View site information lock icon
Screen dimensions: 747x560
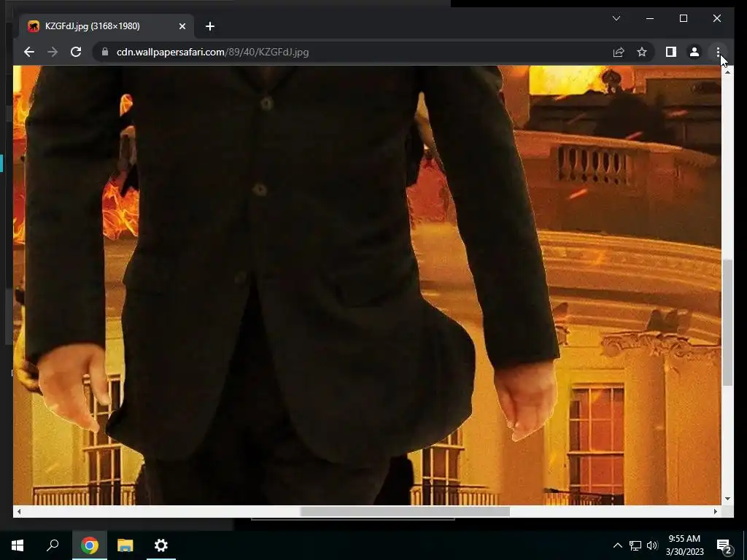tap(105, 52)
